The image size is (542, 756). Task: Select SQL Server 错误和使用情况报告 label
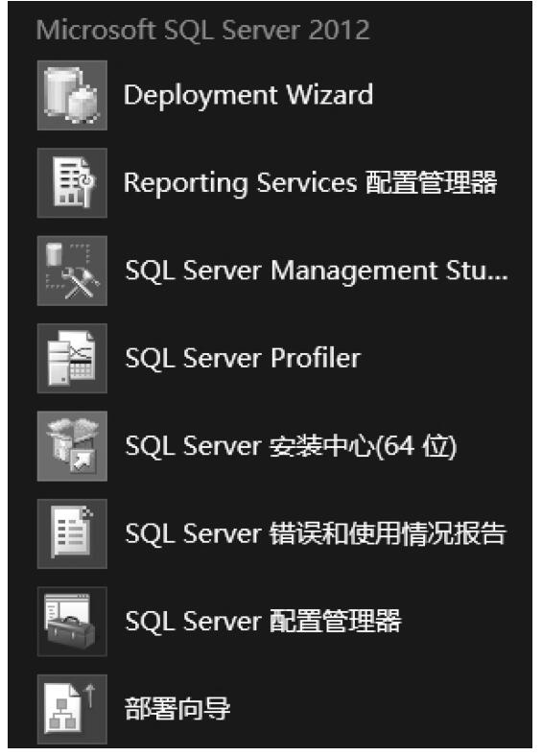point(316,533)
